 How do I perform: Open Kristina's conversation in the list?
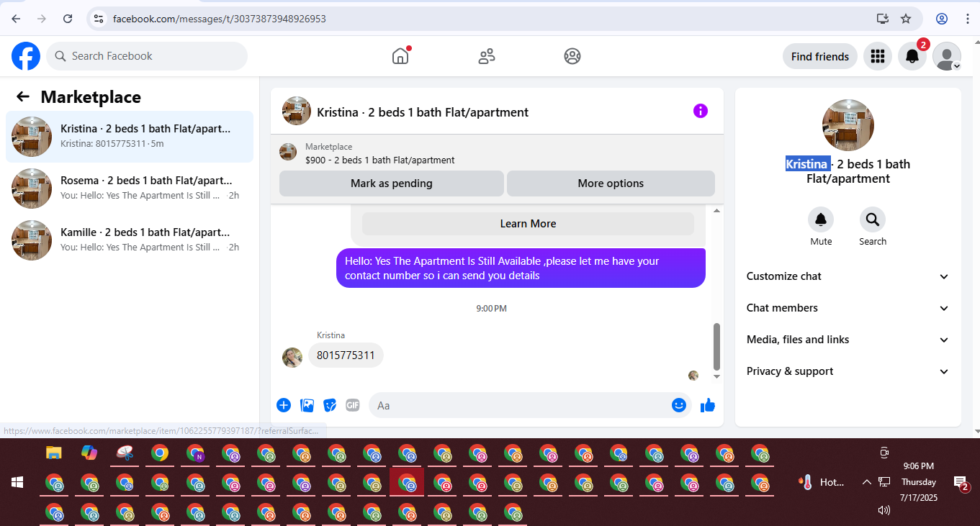coord(130,137)
